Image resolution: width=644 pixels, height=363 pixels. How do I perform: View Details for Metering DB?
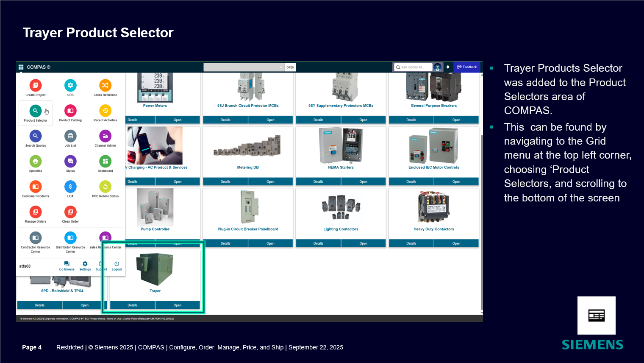(225, 181)
